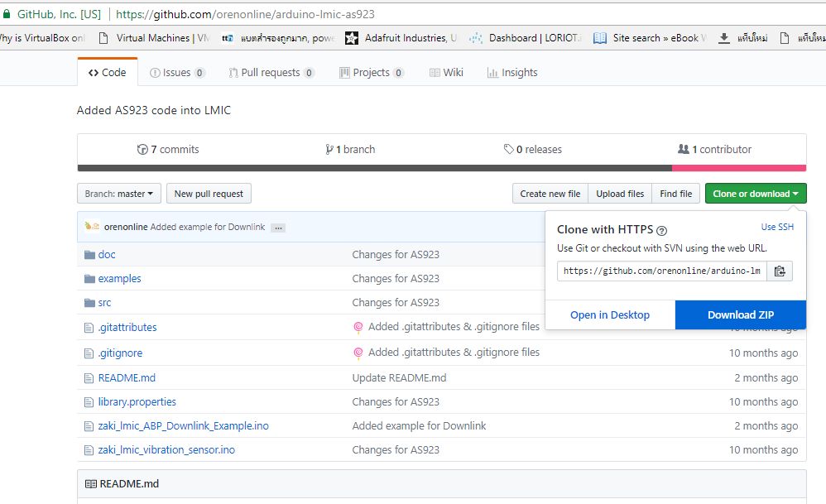The height and width of the screenshot is (504, 826).
Task: Open the doc folder icon
Action: click(89, 255)
